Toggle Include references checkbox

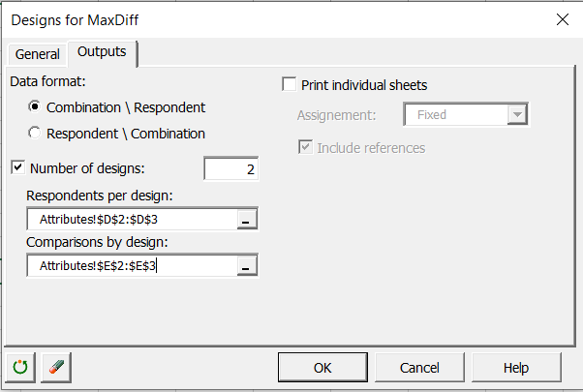pyautogui.click(x=306, y=147)
